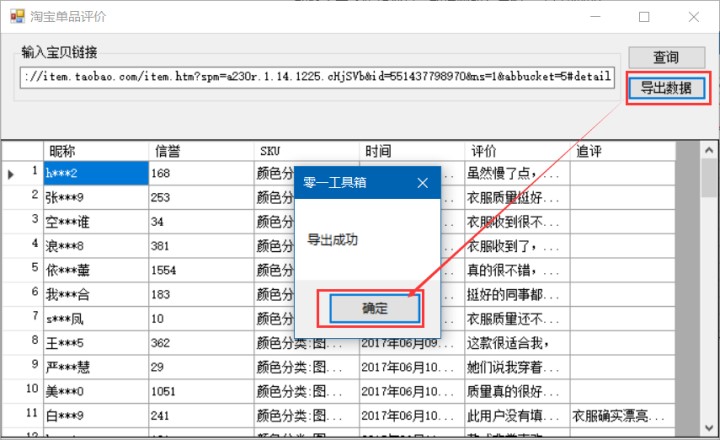This screenshot has height=440, width=720.
Task: Click the SKU column header
Action: pos(305,150)
